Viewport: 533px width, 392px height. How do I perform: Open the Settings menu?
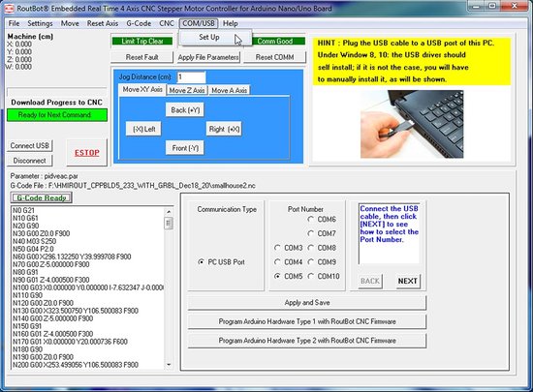click(x=40, y=23)
